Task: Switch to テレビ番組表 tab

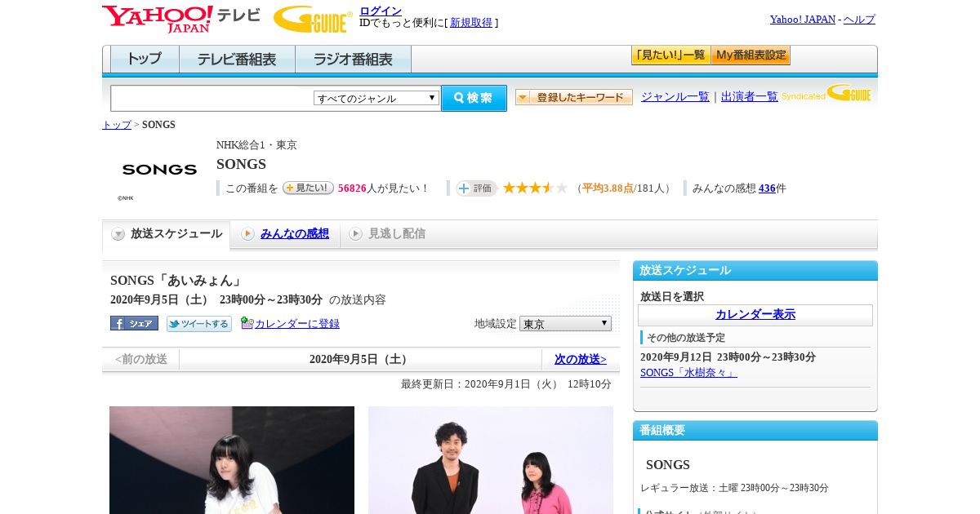Action: coord(238,60)
